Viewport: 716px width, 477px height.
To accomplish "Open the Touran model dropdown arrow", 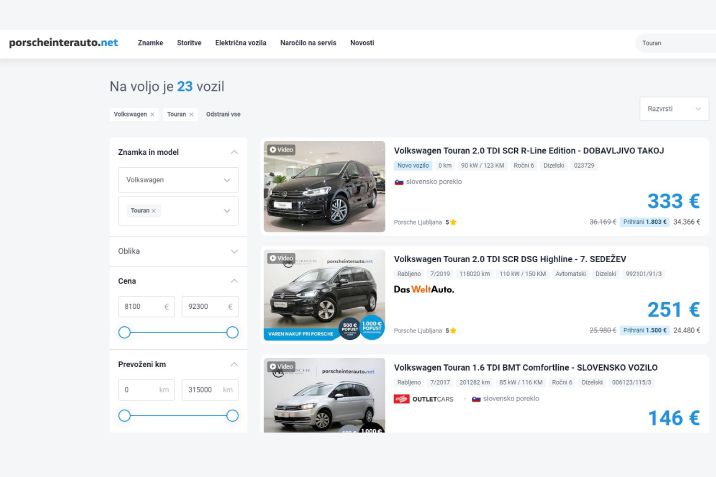I will [x=227, y=211].
